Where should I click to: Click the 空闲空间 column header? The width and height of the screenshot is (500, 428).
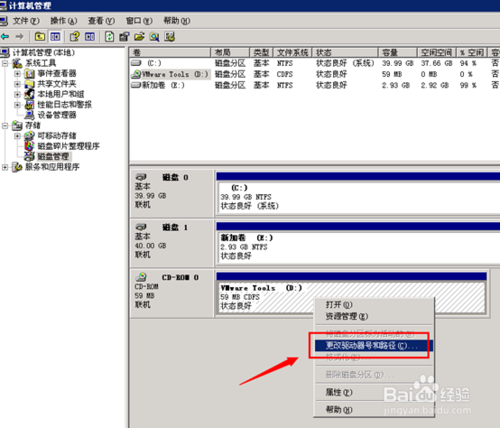[x=437, y=52]
